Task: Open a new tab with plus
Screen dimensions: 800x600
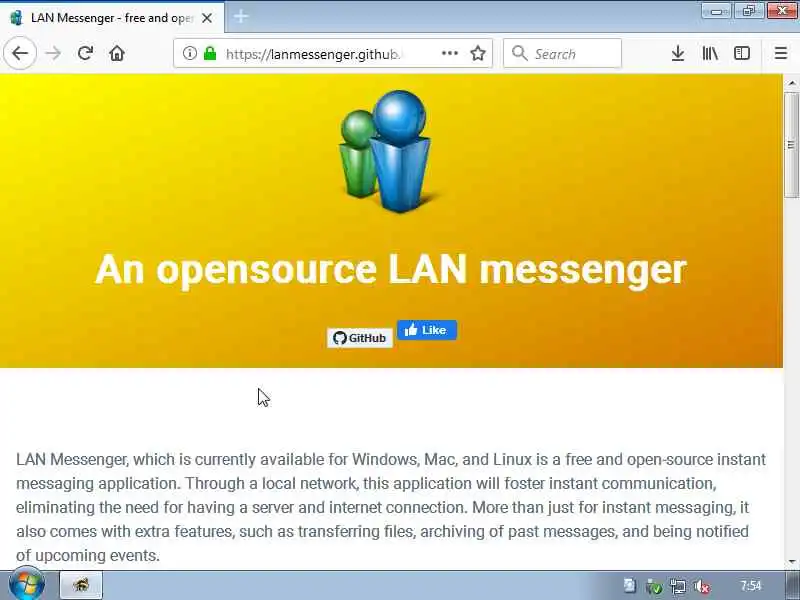Action: [x=241, y=17]
